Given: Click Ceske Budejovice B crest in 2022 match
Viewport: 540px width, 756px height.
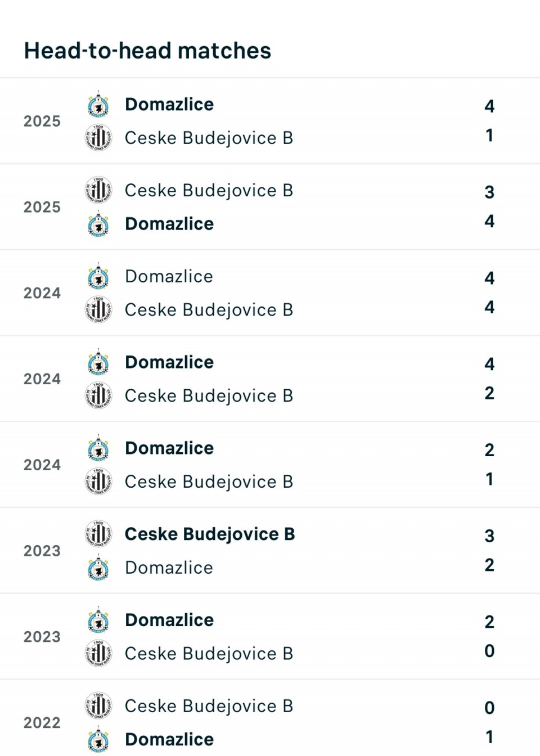Looking at the screenshot, I should [98, 706].
